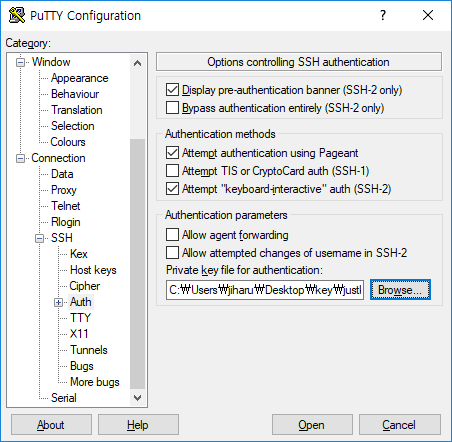Open the Kex settings
The width and height of the screenshot is (452, 442).
tap(79, 254)
